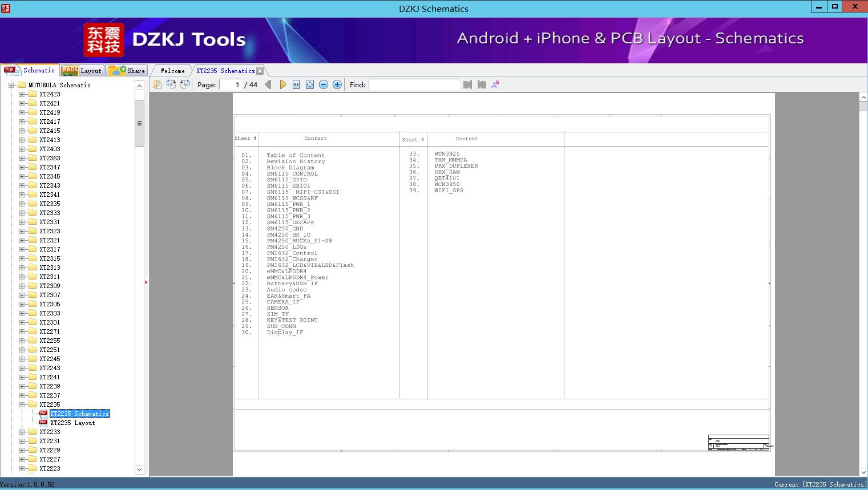This screenshot has width=868, height=490.
Task: Expand the XT2403 folder
Action: point(22,149)
